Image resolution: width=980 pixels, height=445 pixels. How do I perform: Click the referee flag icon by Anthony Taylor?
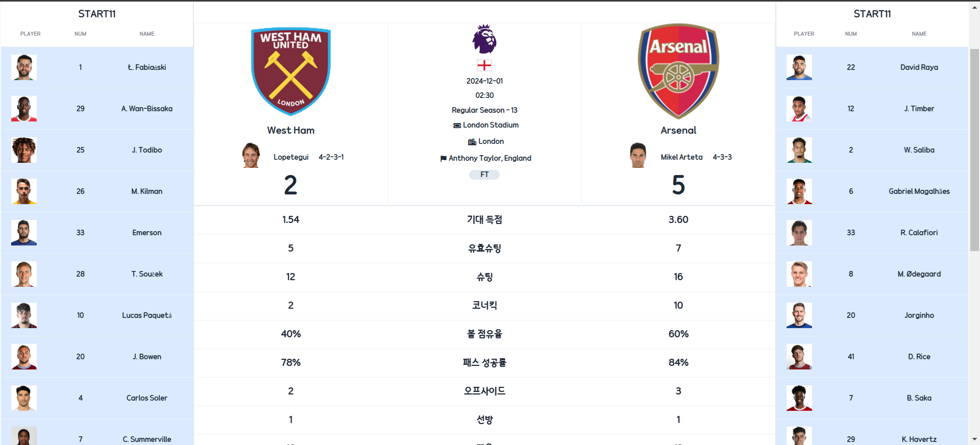click(443, 159)
